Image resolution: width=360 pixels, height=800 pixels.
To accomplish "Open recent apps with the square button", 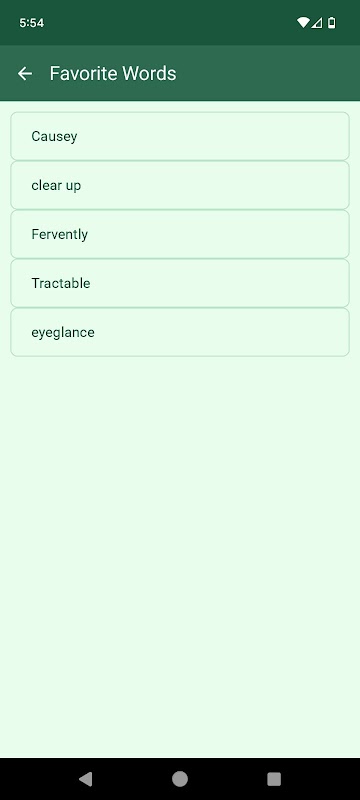I will pos(274,779).
